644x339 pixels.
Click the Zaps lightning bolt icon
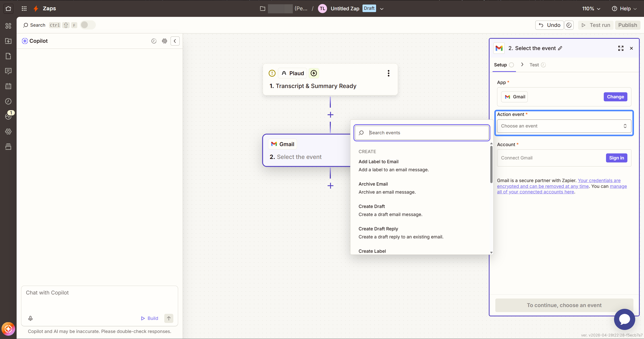[36, 9]
